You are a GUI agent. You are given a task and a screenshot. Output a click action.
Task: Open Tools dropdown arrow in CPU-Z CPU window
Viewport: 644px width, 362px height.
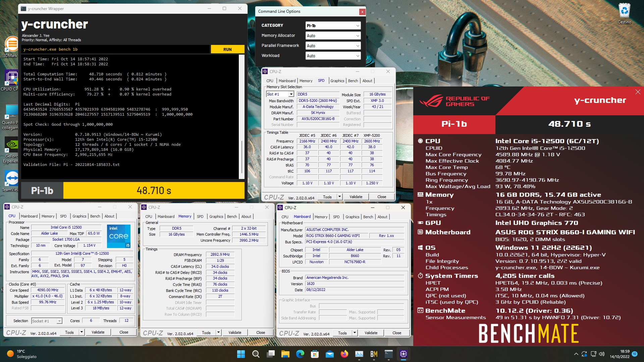(x=82, y=332)
